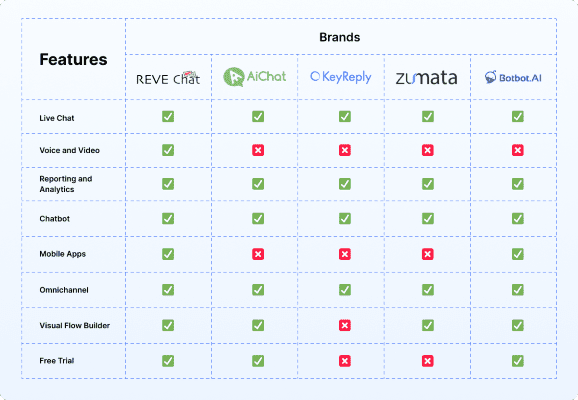The height and width of the screenshot is (400, 578).
Task: Click AiChat's green checkmark for Free Trial
Action: [258, 361]
